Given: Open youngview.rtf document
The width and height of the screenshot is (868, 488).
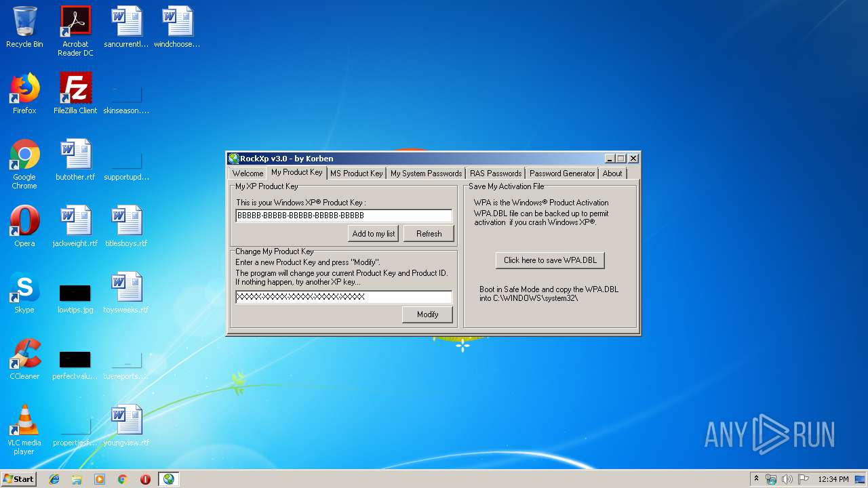Looking at the screenshot, I should click(x=126, y=426).
